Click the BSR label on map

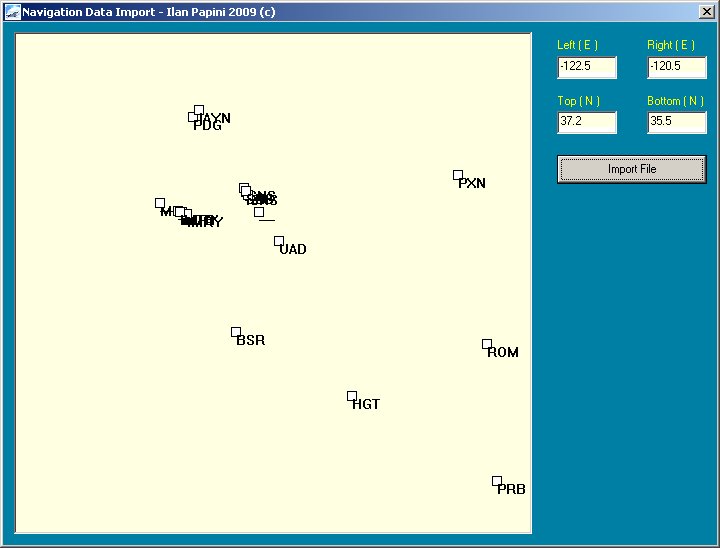click(x=251, y=340)
